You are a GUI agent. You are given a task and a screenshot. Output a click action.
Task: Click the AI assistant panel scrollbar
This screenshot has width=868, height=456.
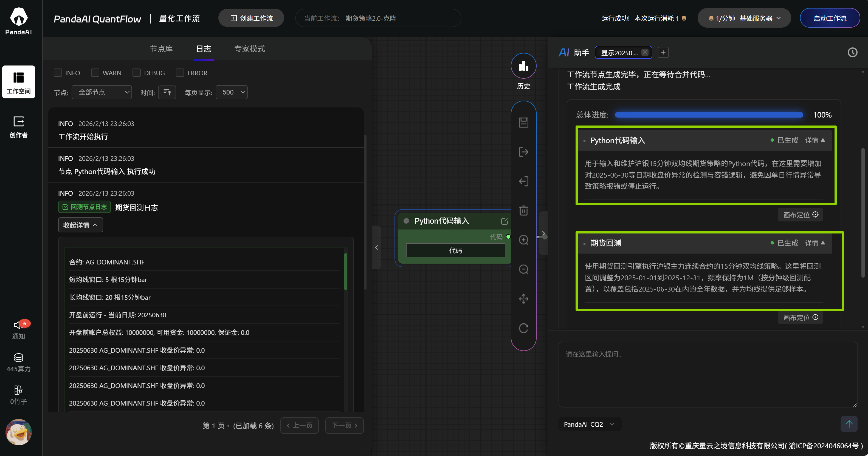click(x=863, y=213)
